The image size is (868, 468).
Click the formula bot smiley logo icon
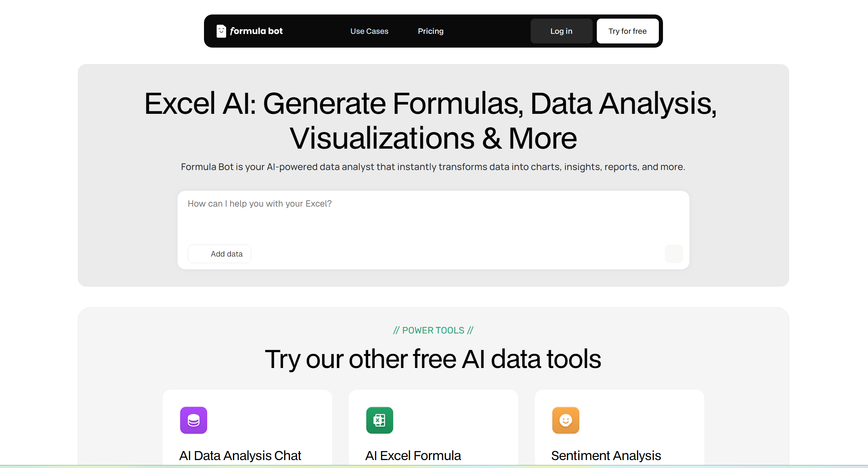click(221, 31)
